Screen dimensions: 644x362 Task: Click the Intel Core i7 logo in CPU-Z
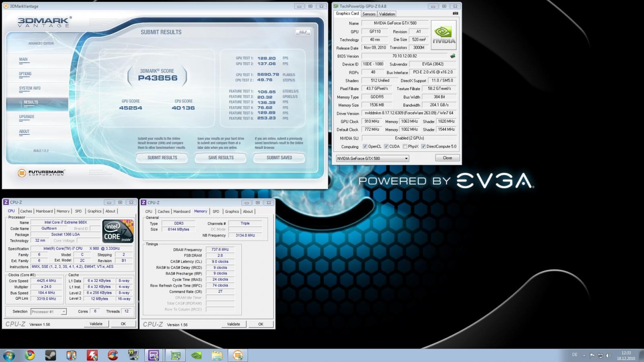tap(118, 230)
